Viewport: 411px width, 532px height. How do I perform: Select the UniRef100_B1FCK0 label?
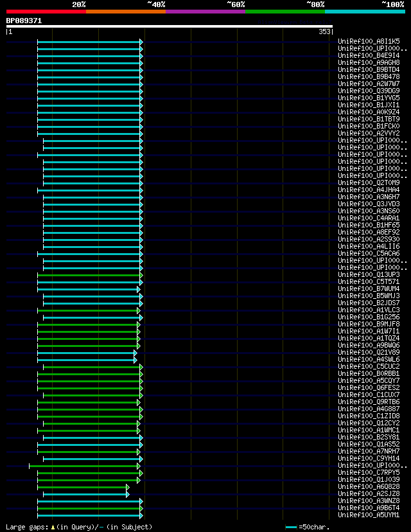click(369, 126)
